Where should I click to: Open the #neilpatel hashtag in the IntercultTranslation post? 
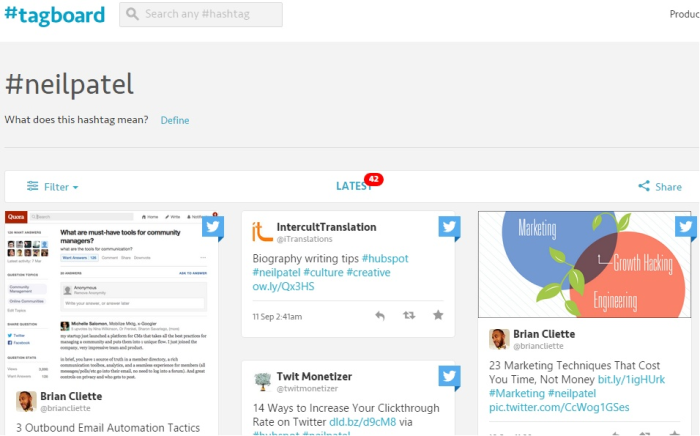point(276,272)
